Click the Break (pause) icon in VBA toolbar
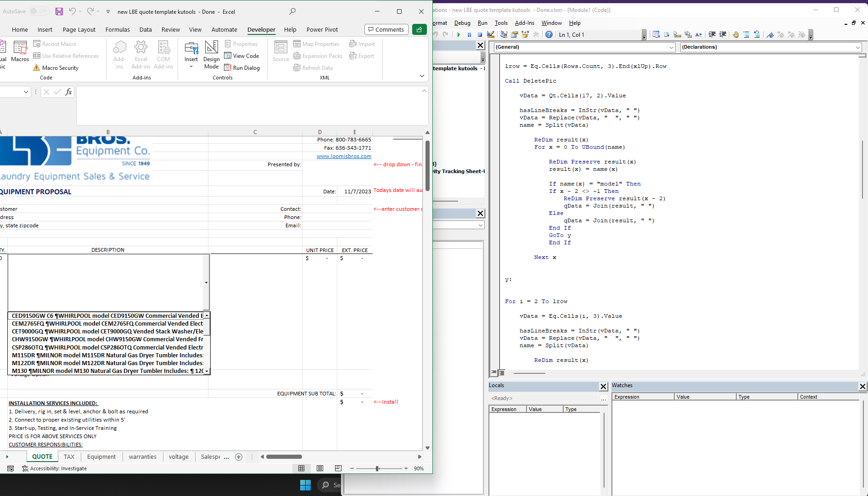The width and height of the screenshot is (868, 496). pos(469,34)
